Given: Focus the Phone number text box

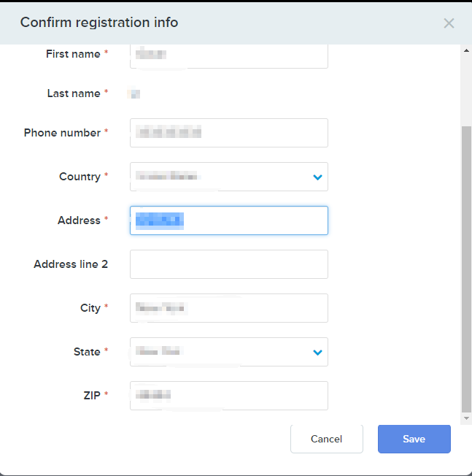Looking at the screenshot, I should 228,133.
